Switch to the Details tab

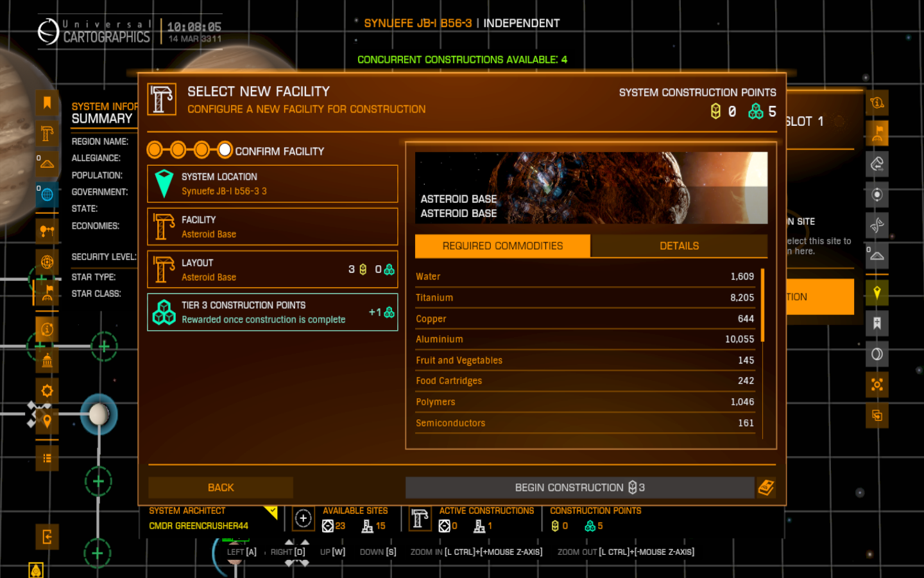[679, 246]
